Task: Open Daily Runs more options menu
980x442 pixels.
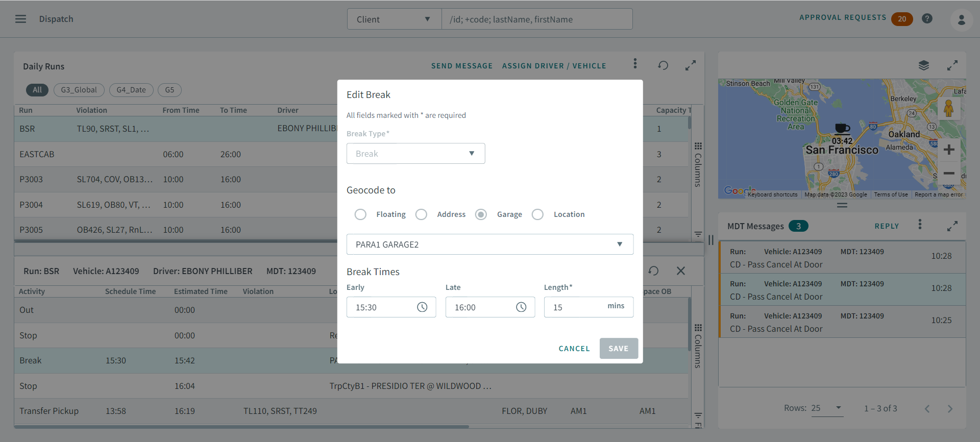Action: pos(635,63)
